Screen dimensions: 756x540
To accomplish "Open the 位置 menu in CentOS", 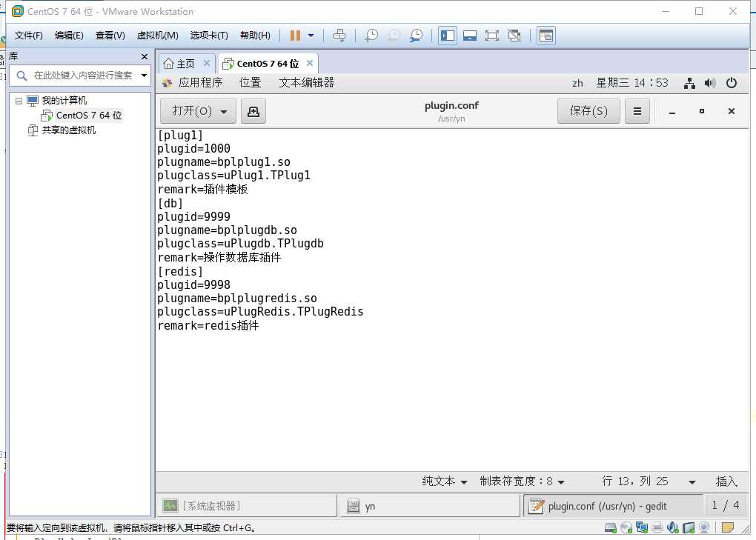I will point(251,82).
